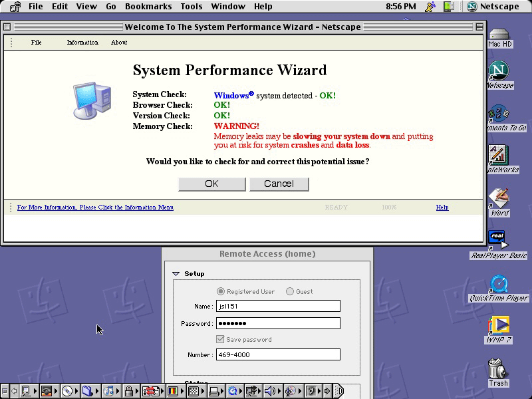The width and height of the screenshot is (532, 399).
Task: Click the READY status text
Action: [336, 207]
